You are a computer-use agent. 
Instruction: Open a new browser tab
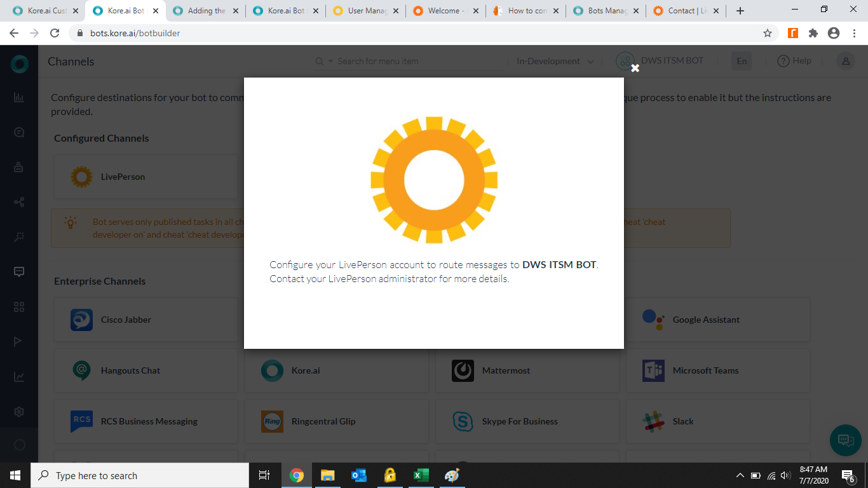pos(740,11)
